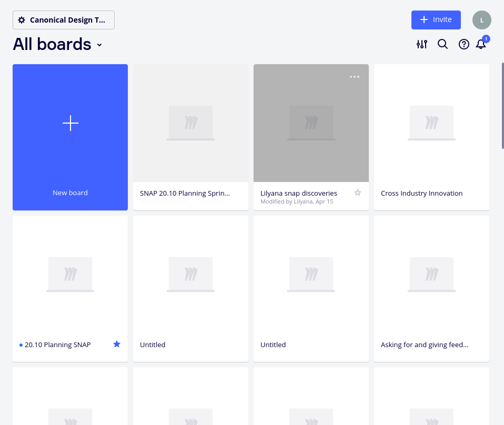Image resolution: width=504 pixels, height=425 pixels.
Task: Open the 20.10 Planning SNAP board thumbnail
Action: [x=70, y=274]
